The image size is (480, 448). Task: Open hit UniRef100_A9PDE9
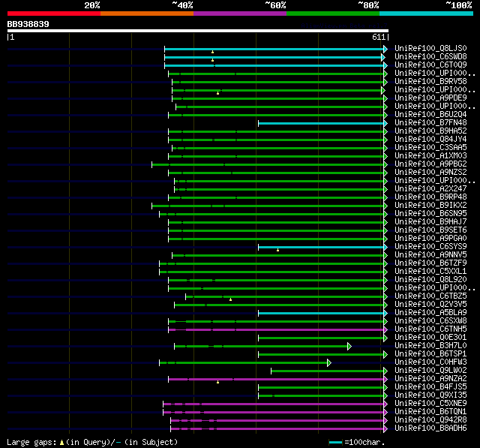coord(430,98)
